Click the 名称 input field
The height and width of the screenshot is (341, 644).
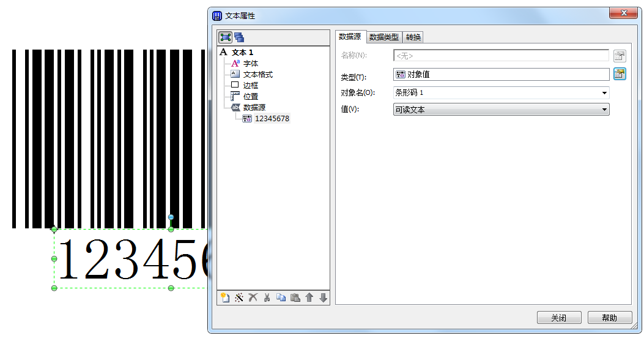click(501, 56)
